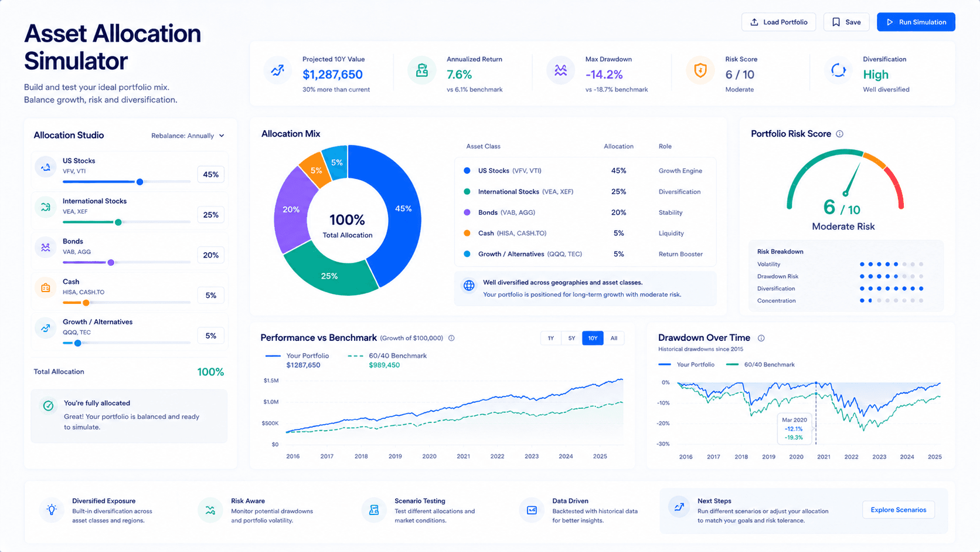Click the Scenario Testing icon
The image size is (980, 552).
pos(374,510)
